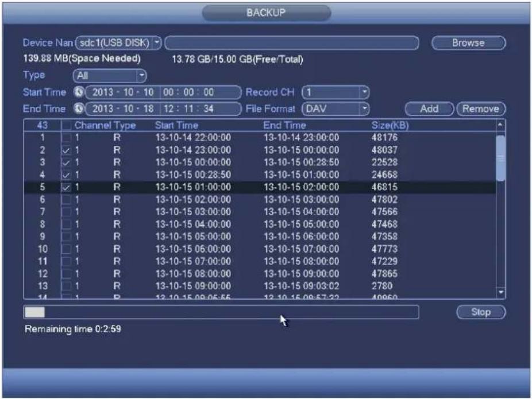Check the box for row 8
The image size is (532, 399).
coord(67,224)
